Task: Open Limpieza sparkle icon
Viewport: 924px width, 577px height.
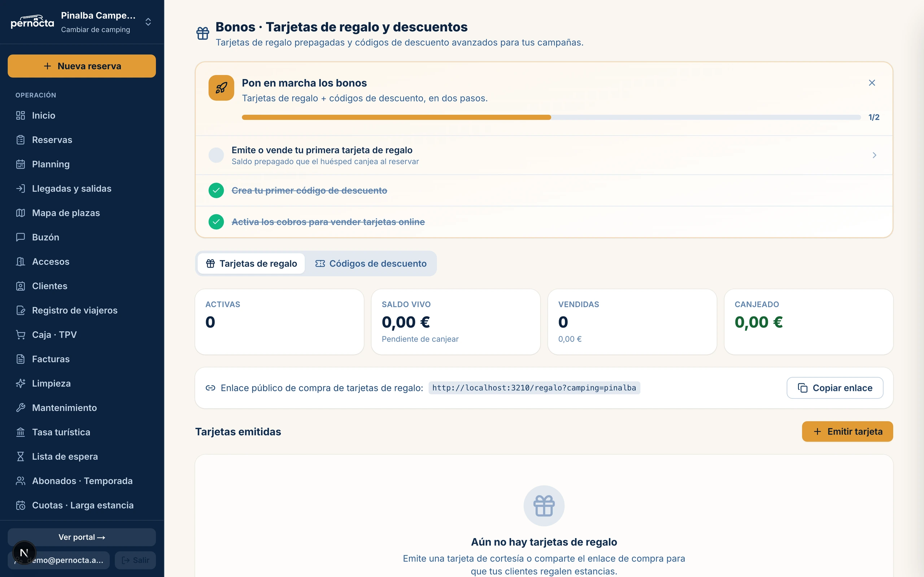Action: [21, 383]
